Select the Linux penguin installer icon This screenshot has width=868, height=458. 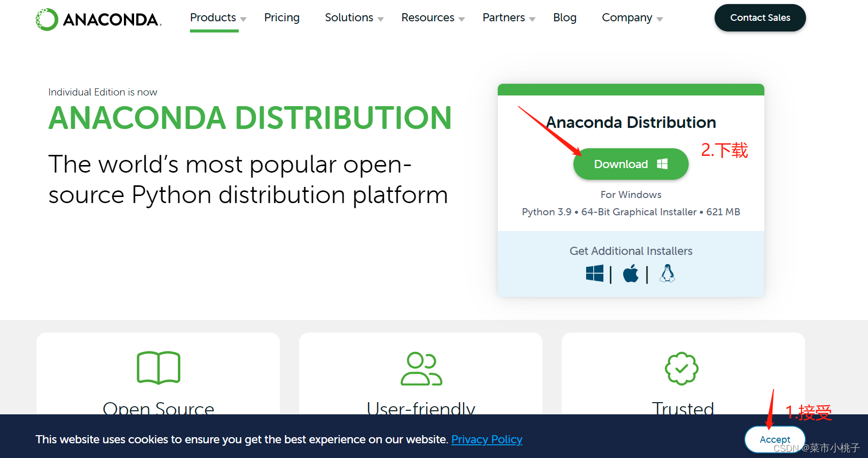point(667,273)
